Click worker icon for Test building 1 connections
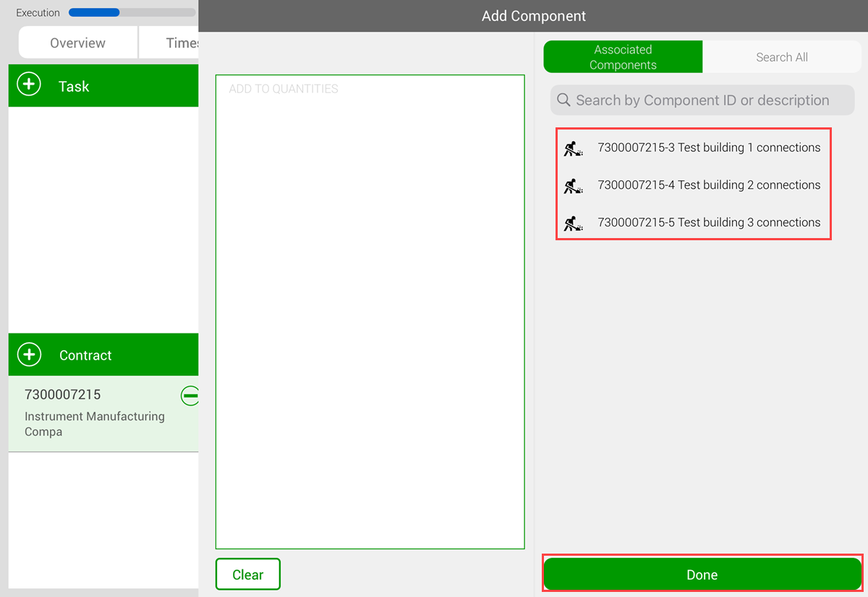Screen dimensions: 868x597 pos(574,148)
